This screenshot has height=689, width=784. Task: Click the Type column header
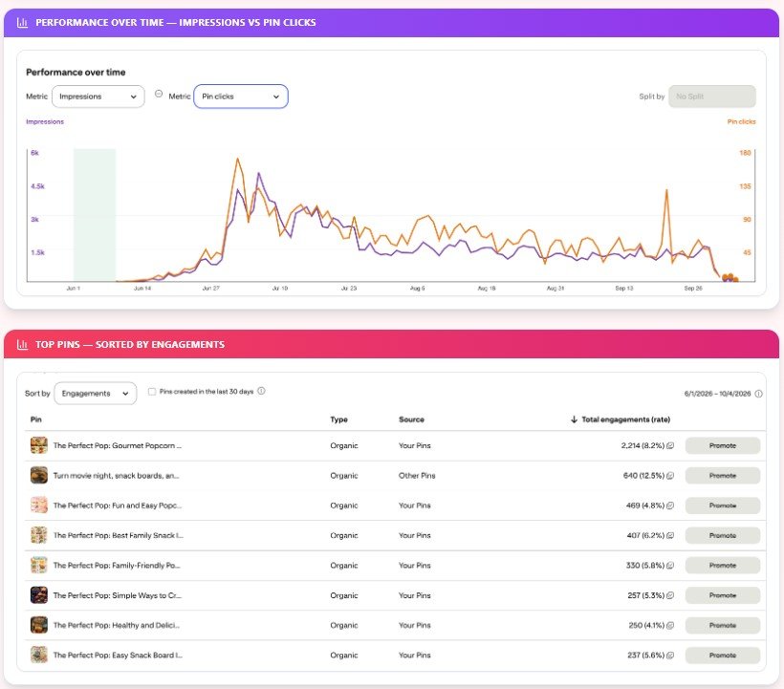339,420
